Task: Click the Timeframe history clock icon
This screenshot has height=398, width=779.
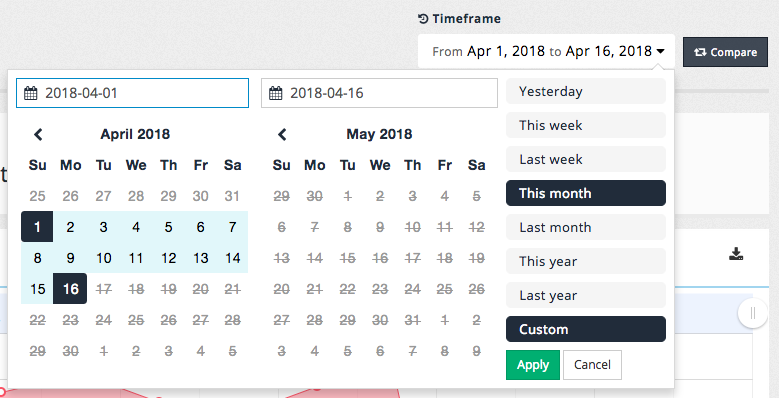Action: (x=423, y=19)
